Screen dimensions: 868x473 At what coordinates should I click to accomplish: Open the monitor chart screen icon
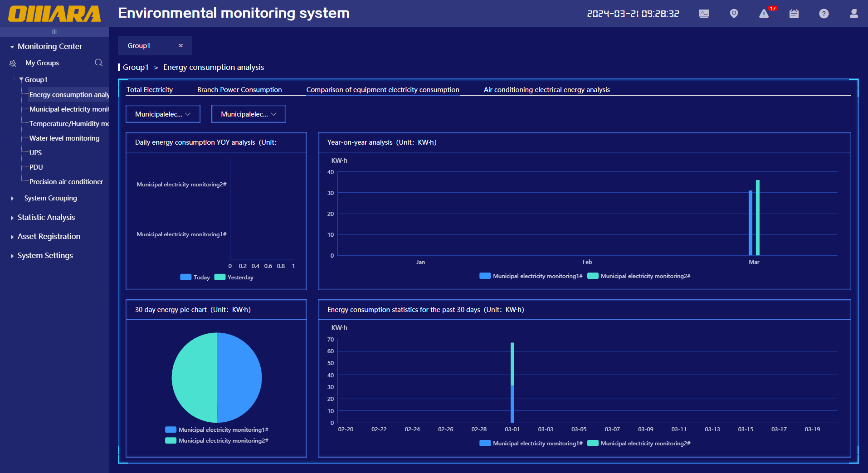[704, 14]
